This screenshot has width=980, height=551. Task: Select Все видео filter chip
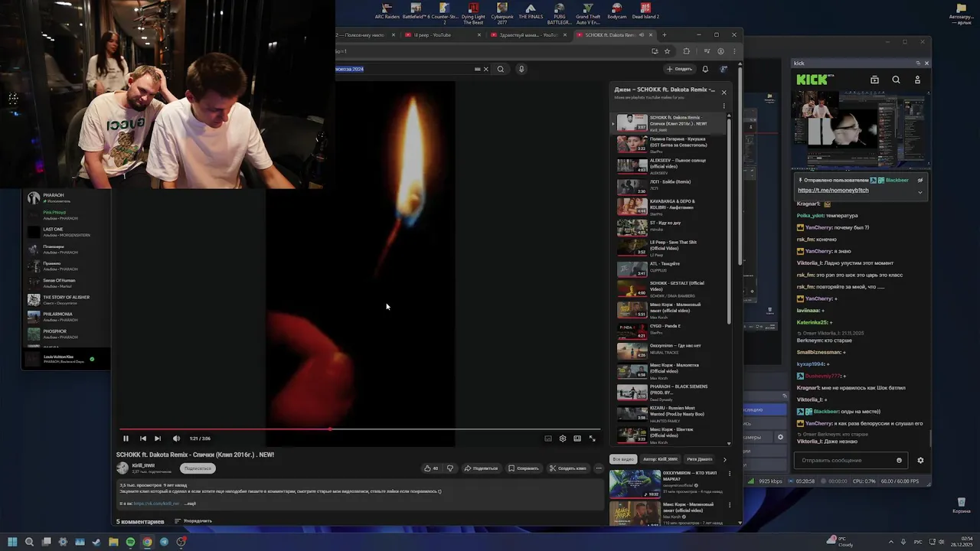[x=622, y=459]
